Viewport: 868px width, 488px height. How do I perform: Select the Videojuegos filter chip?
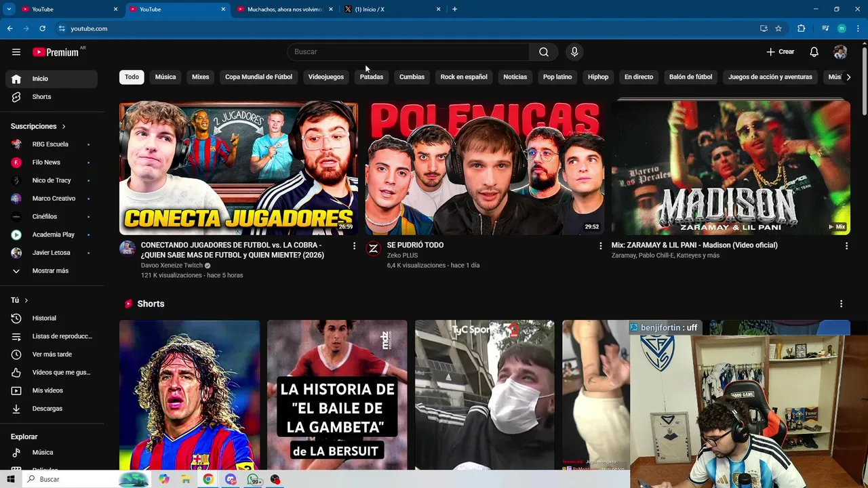pyautogui.click(x=326, y=77)
